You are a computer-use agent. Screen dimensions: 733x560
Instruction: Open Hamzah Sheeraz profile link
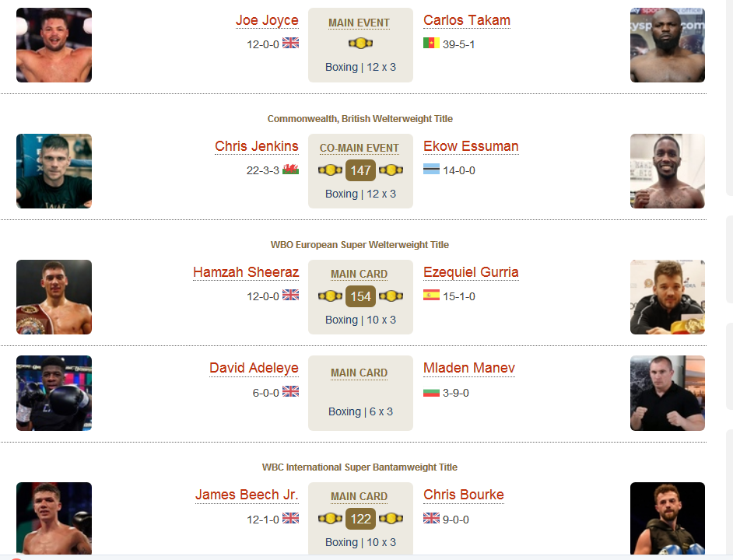click(246, 272)
